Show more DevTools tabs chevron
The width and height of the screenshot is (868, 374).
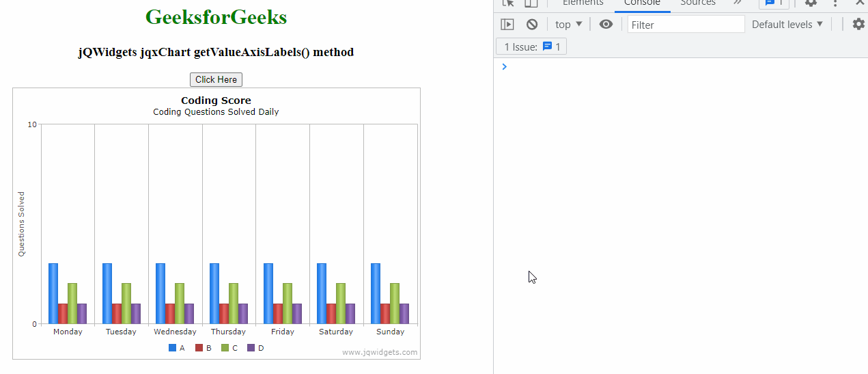tap(738, 3)
